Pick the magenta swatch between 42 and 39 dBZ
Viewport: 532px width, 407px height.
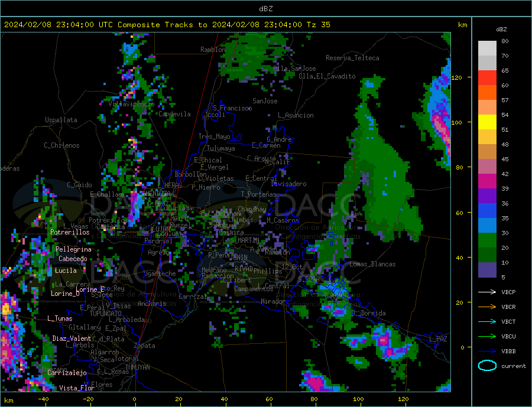tap(487, 181)
